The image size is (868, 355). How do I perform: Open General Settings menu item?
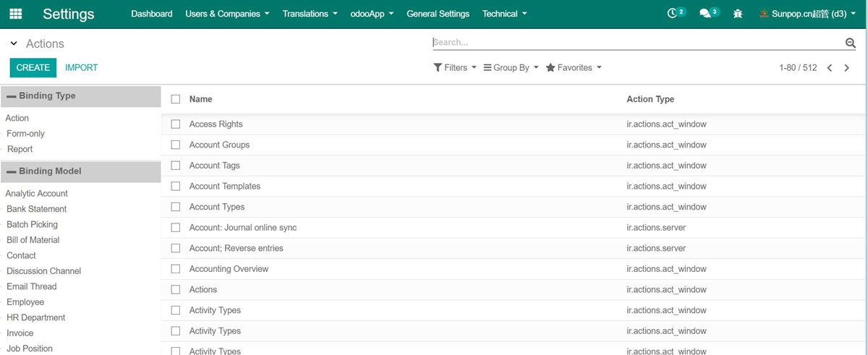438,14
